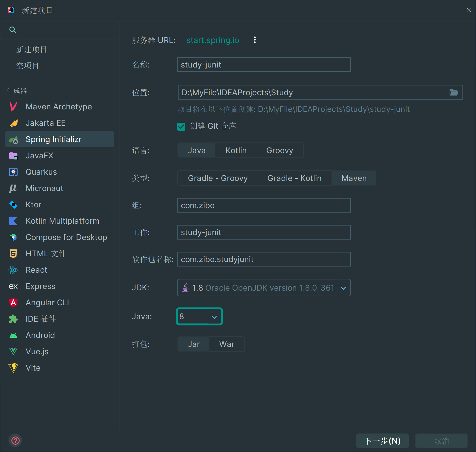Viewport: 476px width, 452px height.
Task: Select the Jakarta EE generator label
Action: pyautogui.click(x=45, y=123)
